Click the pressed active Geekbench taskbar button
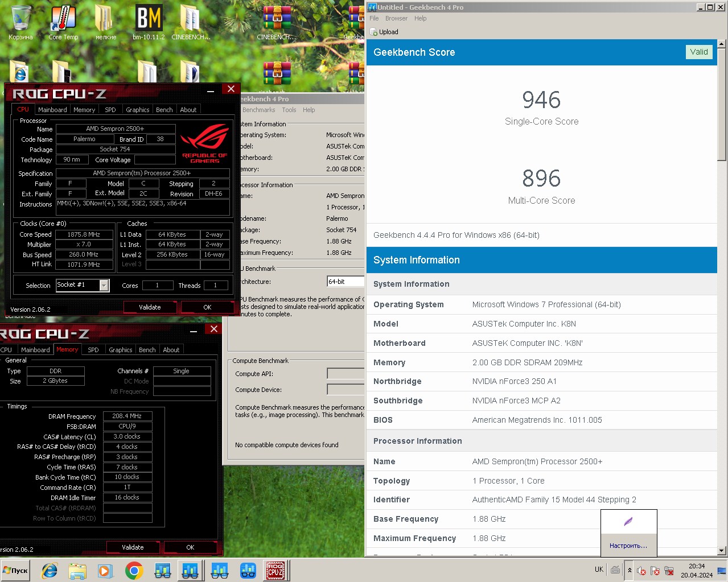The image size is (728, 582). pos(191,570)
